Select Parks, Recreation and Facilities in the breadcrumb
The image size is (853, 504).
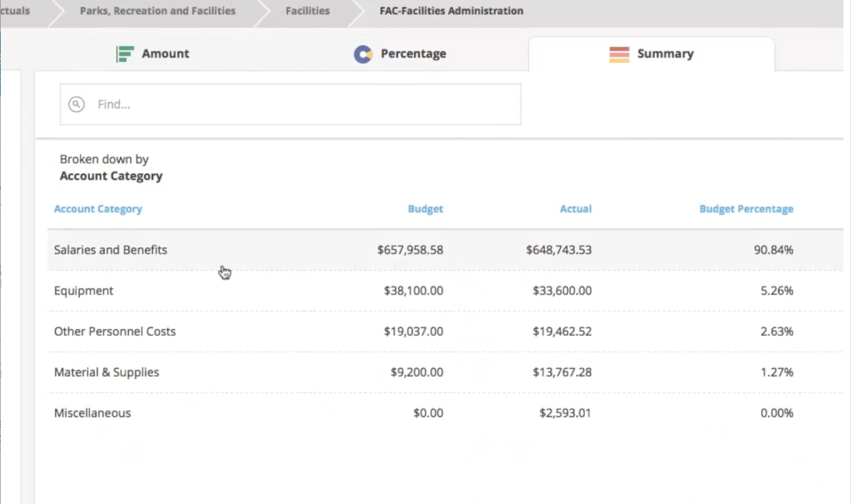[157, 11]
